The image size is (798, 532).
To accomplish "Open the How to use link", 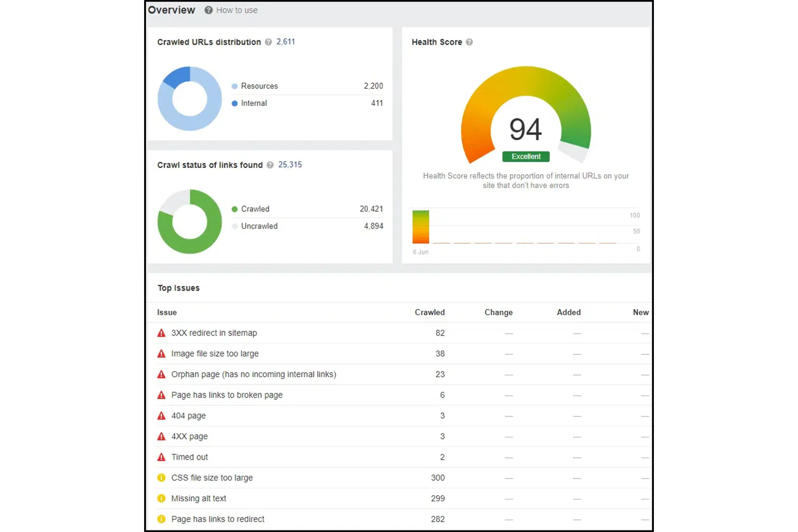I will [237, 10].
